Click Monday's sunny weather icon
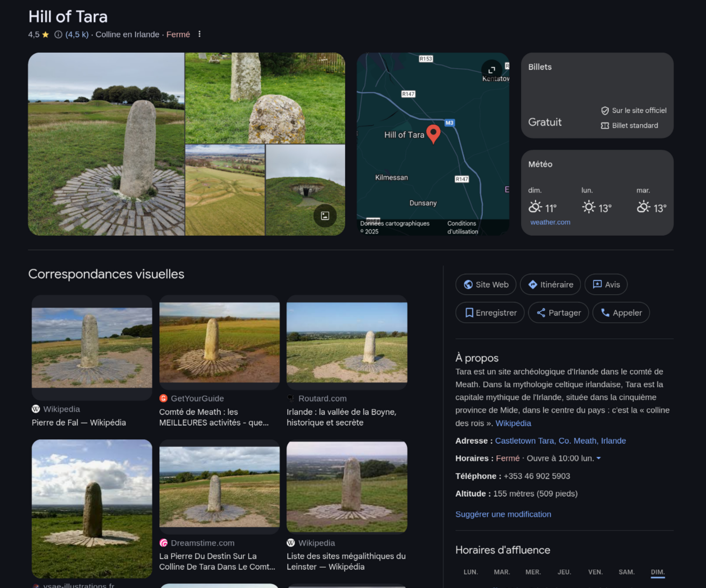 point(589,207)
